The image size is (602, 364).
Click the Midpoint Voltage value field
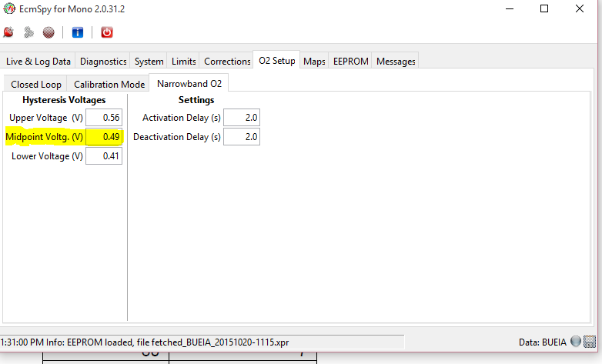[104, 137]
